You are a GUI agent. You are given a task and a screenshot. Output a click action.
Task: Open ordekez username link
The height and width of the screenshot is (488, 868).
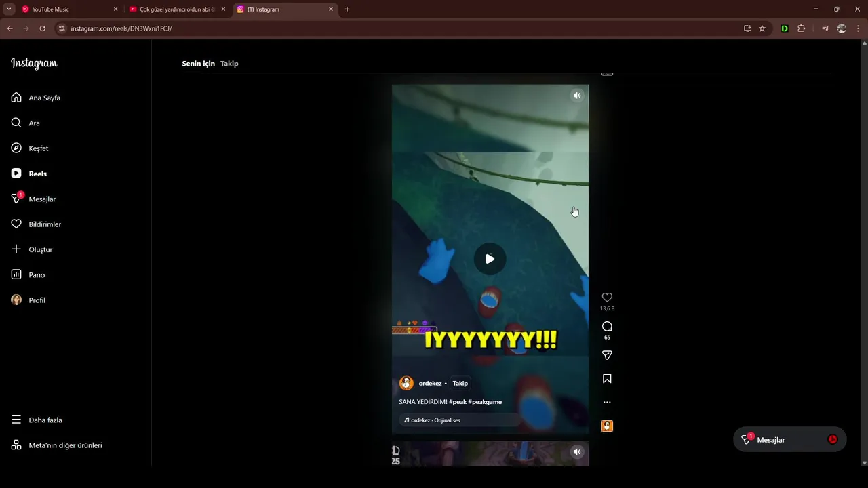[x=430, y=384]
